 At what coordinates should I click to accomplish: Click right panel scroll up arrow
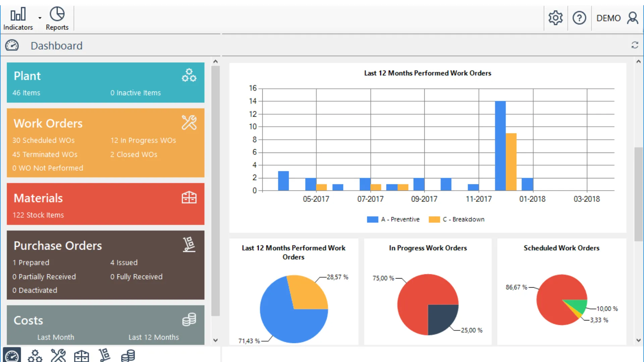pos(638,62)
